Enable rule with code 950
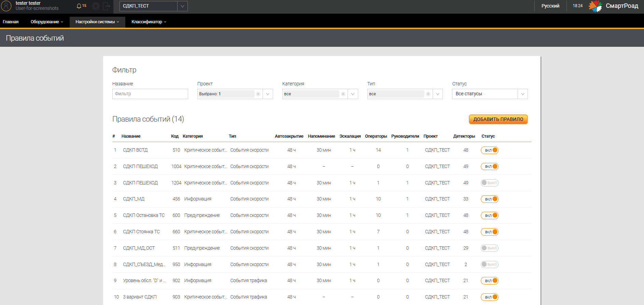 point(490,264)
